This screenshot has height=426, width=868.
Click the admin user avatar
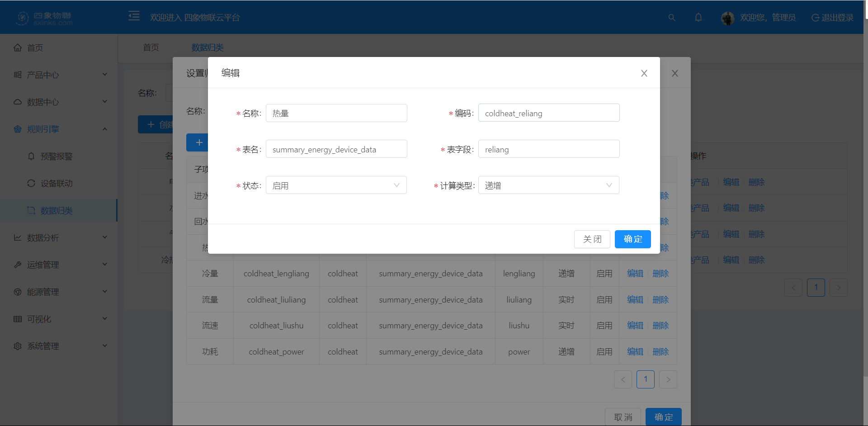[x=727, y=18]
